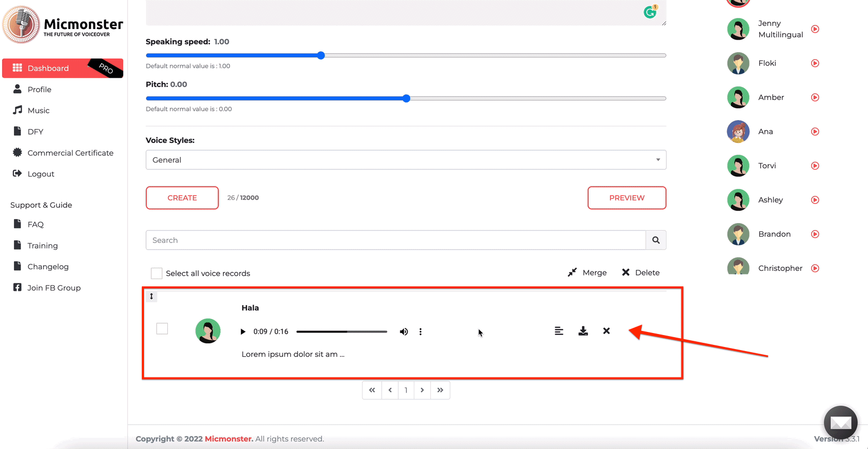Open the Music menu item
This screenshot has width=868, height=449.
(x=38, y=110)
